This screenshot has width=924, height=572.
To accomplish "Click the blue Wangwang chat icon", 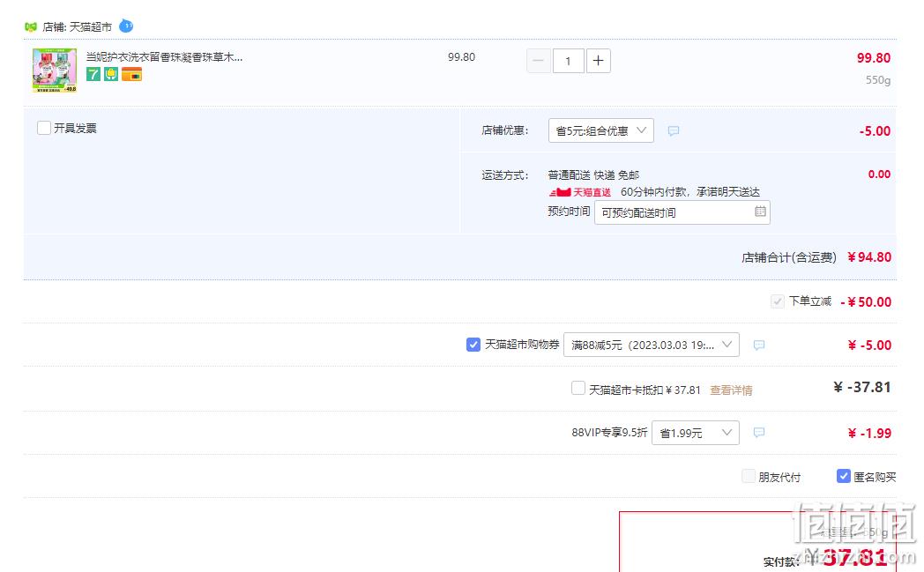I will [126, 26].
